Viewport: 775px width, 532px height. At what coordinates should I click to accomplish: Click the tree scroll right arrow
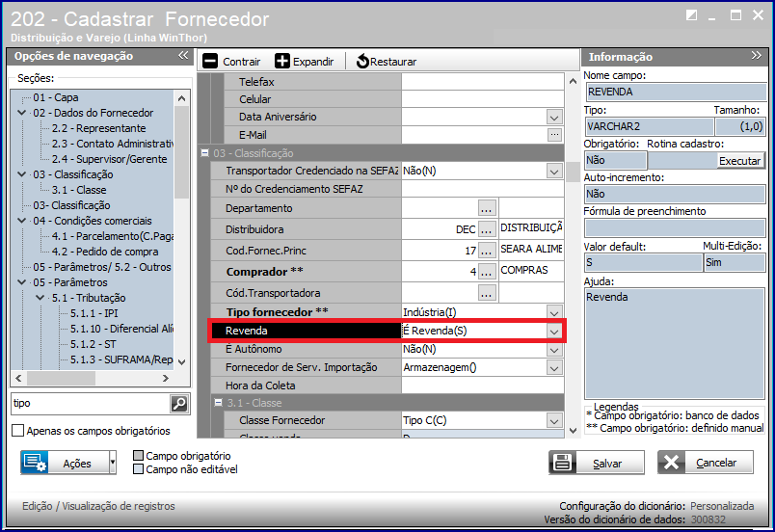pyautogui.click(x=166, y=379)
